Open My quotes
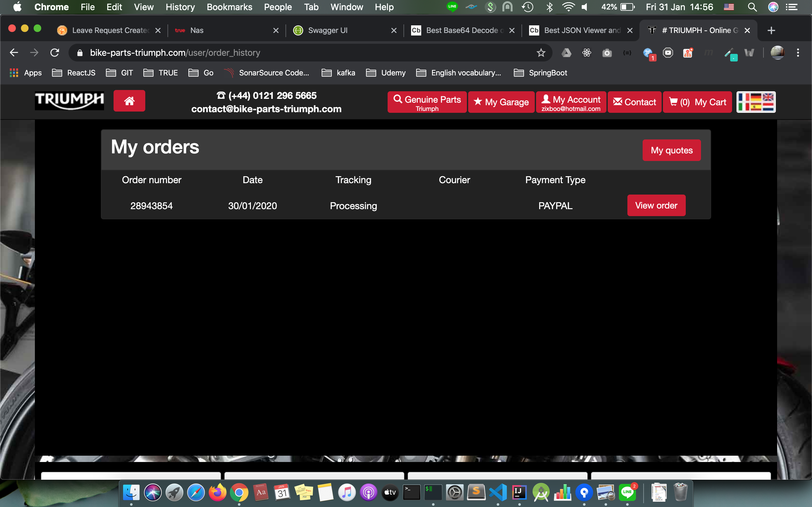This screenshot has width=812, height=507. (671, 150)
